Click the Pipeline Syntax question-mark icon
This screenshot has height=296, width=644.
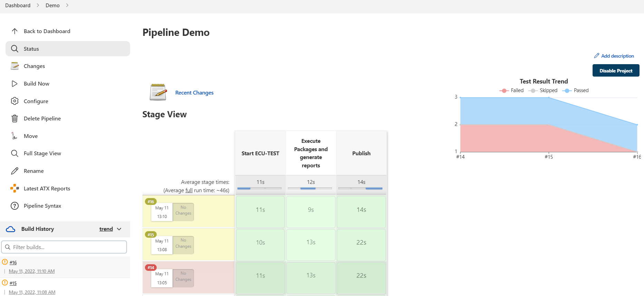tap(14, 206)
